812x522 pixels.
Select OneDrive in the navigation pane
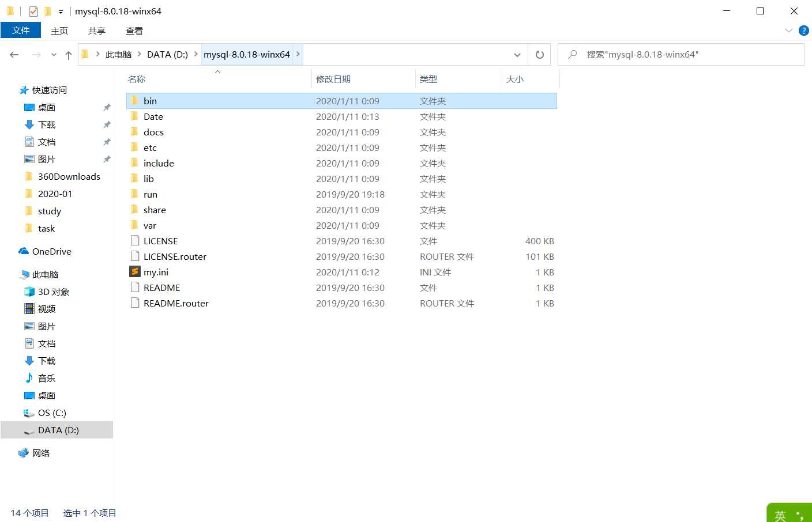click(x=52, y=251)
